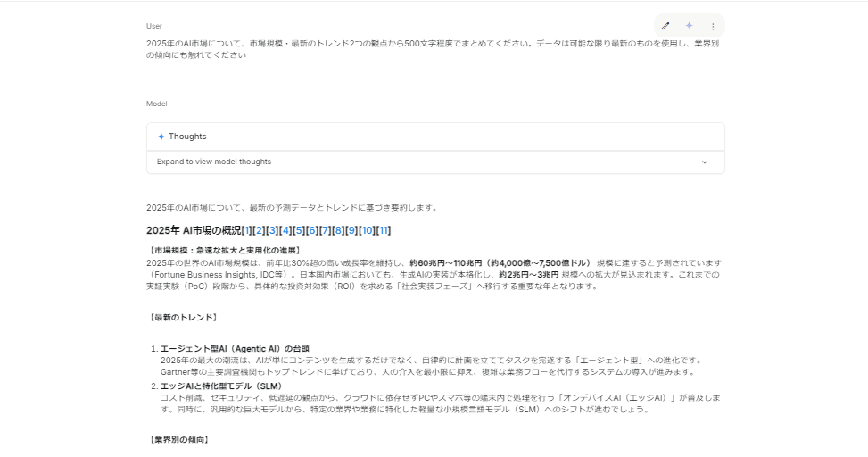Image resolution: width=868 pixels, height=457 pixels.
Task: Click the user prompt text about 2025年のAI市場
Action: click(x=357, y=43)
